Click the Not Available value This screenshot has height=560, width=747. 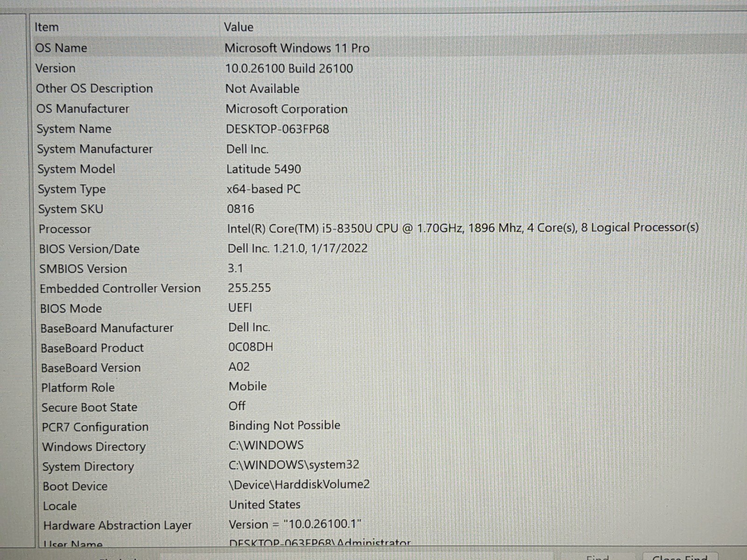pyautogui.click(x=262, y=89)
